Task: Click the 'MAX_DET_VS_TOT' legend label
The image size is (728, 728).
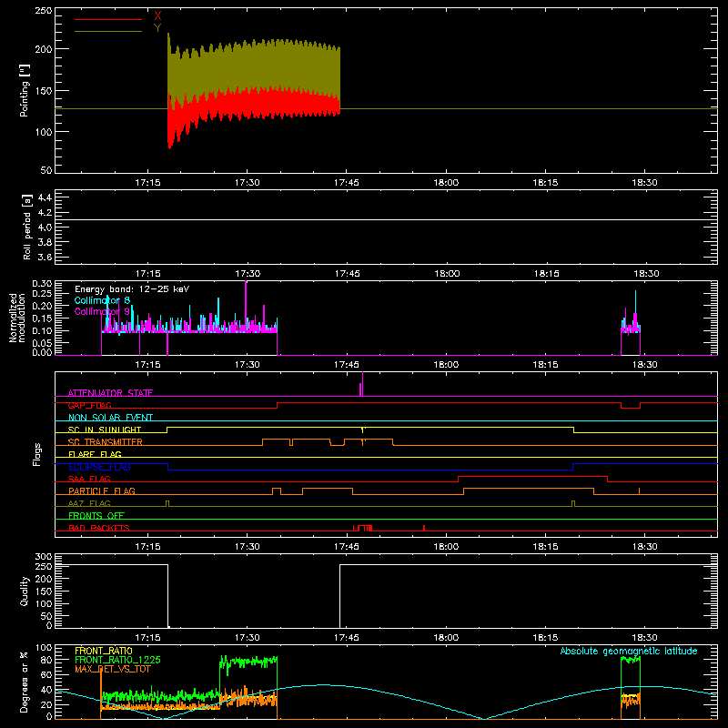Action: click(x=113, y=669)
